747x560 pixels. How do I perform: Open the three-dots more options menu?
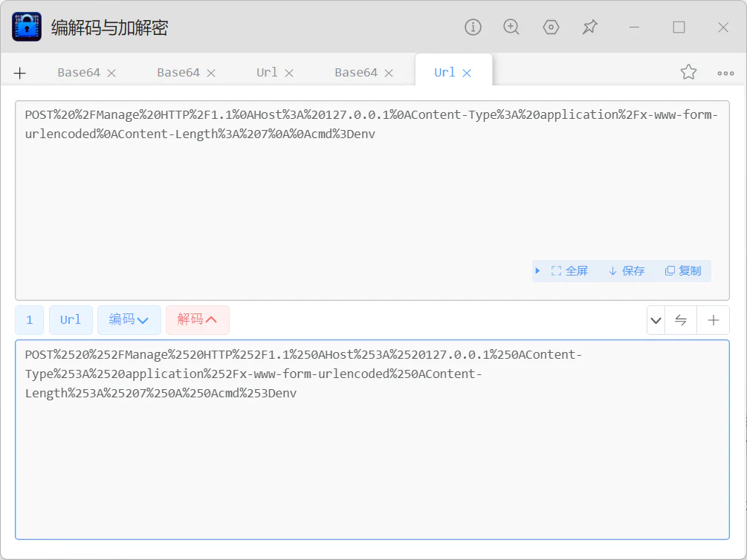point(725,74)
